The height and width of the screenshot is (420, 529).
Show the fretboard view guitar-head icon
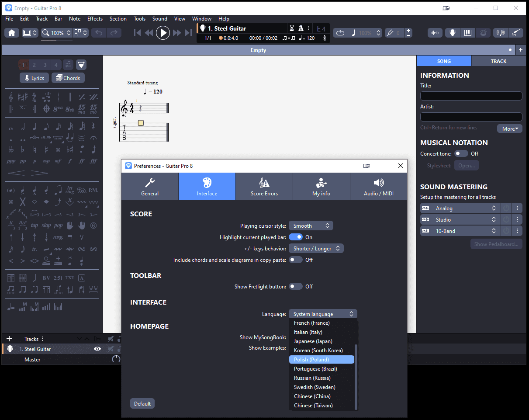point(452,33)
